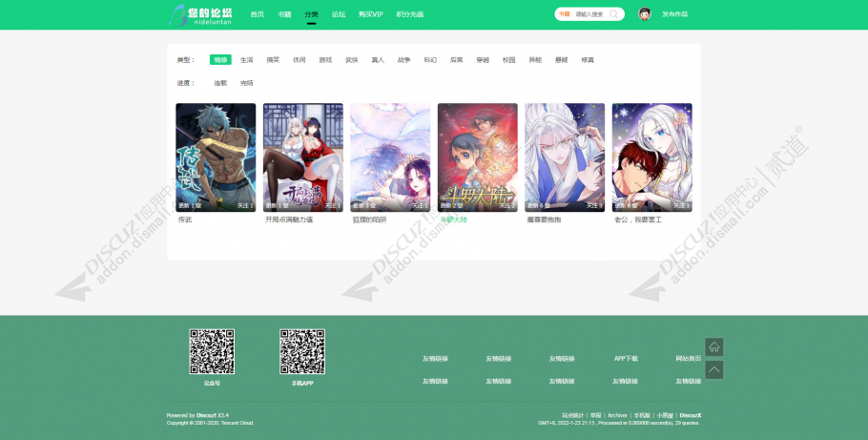Open the 魔尊要抱抱 comic cover
868x440 pixels.
click(565, 157)
